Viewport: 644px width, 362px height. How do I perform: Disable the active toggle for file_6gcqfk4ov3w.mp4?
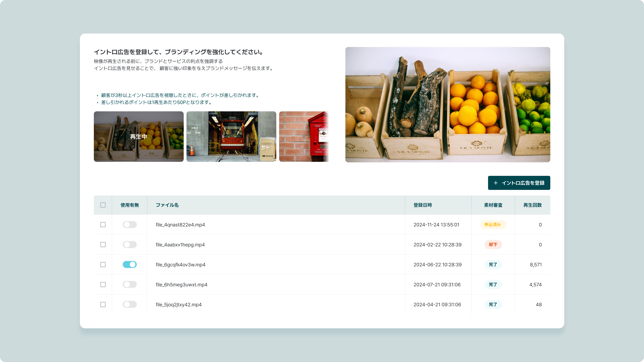point(129,265)
